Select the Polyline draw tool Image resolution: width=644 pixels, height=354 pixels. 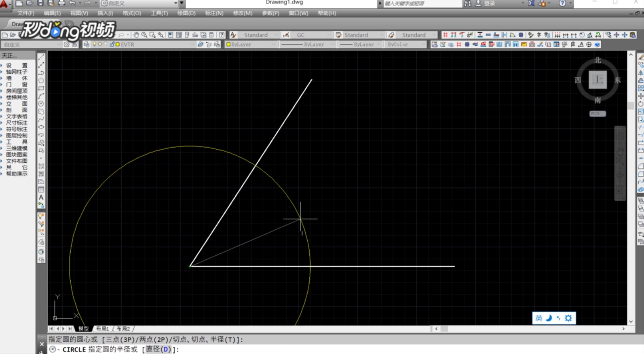(x=41, y=72)
